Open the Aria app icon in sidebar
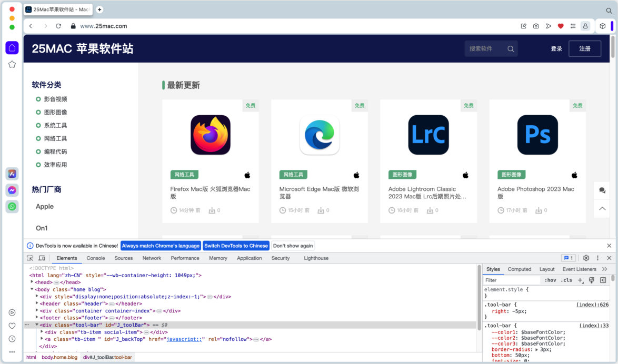 pos(12,174)
